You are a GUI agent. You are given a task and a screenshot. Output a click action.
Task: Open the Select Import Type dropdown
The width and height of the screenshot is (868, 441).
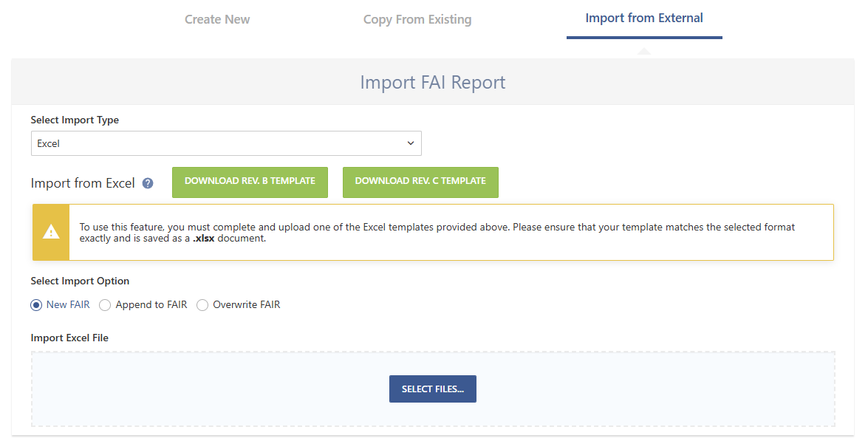click(226, 143)
